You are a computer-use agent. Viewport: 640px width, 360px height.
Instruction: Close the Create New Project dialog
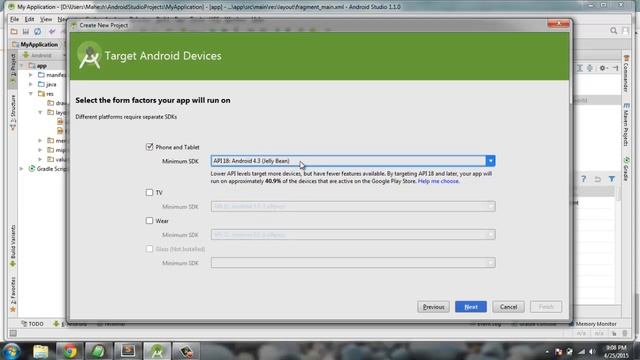coord(558,24)
